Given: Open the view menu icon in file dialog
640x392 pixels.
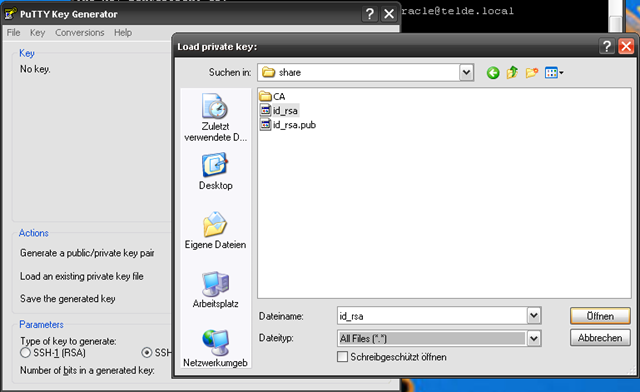Looking at the screenshot, I should click(554, 73).
